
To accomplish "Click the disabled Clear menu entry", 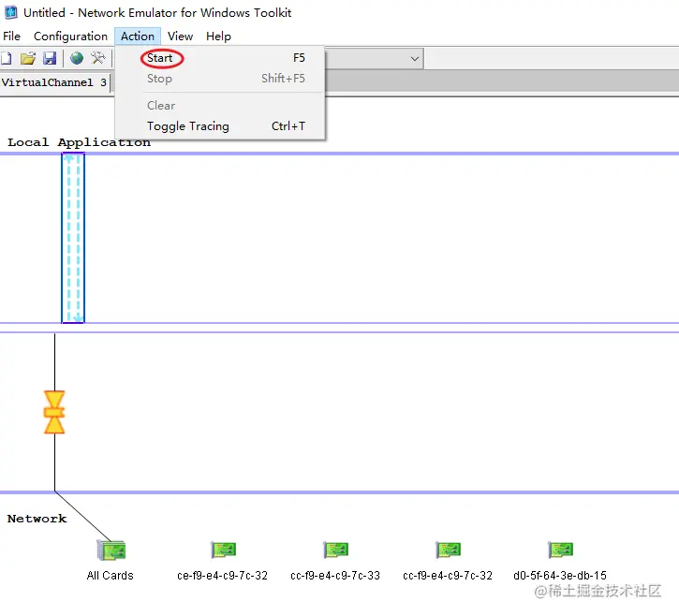I will [220, 105].
